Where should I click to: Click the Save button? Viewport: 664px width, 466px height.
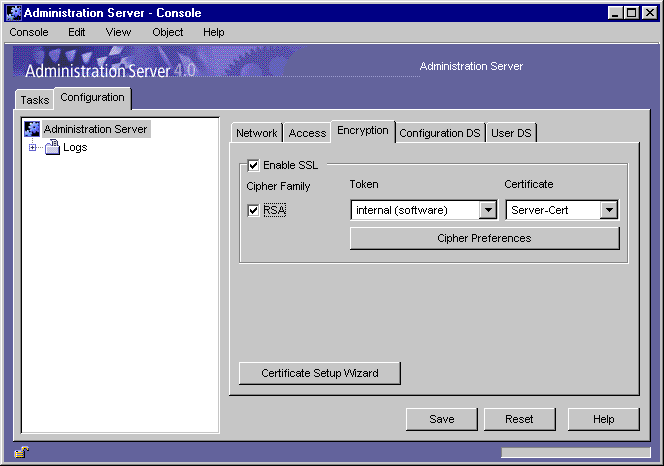pos(442,419)
